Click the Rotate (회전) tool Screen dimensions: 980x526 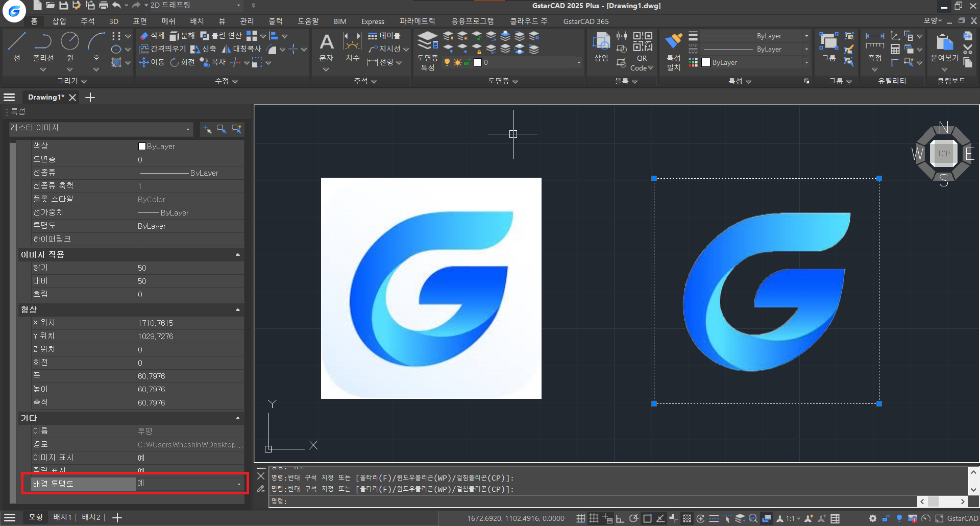tap(182, 62)
